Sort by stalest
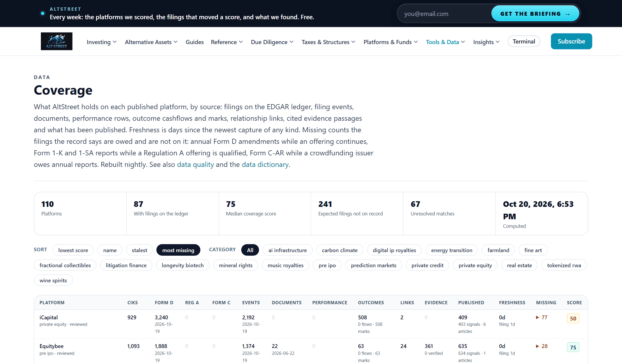 tap(139, 250)
